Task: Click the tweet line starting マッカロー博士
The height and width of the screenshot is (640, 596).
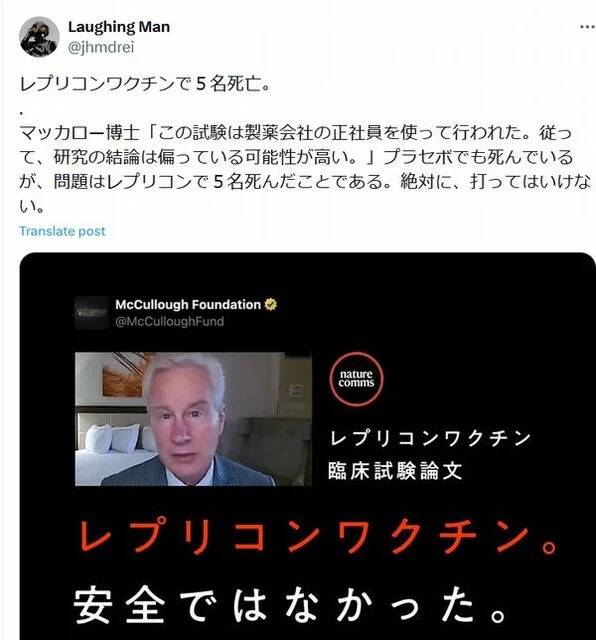Action: tap(296, 133)
